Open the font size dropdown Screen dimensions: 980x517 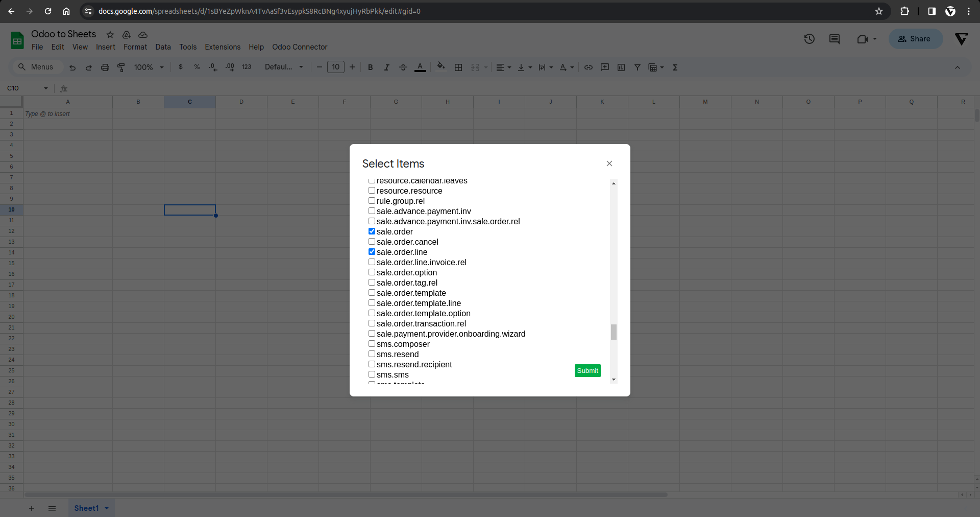pyautogui.click(x=335, y=67)
